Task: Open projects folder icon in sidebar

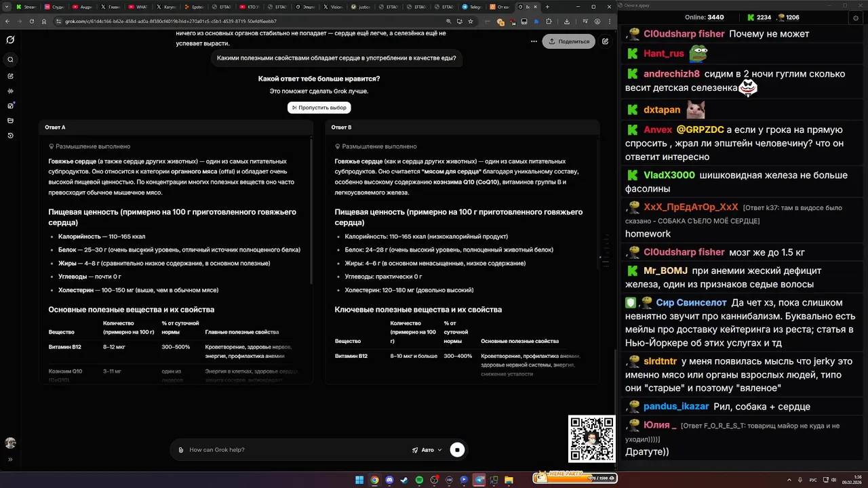Action: 10,121
